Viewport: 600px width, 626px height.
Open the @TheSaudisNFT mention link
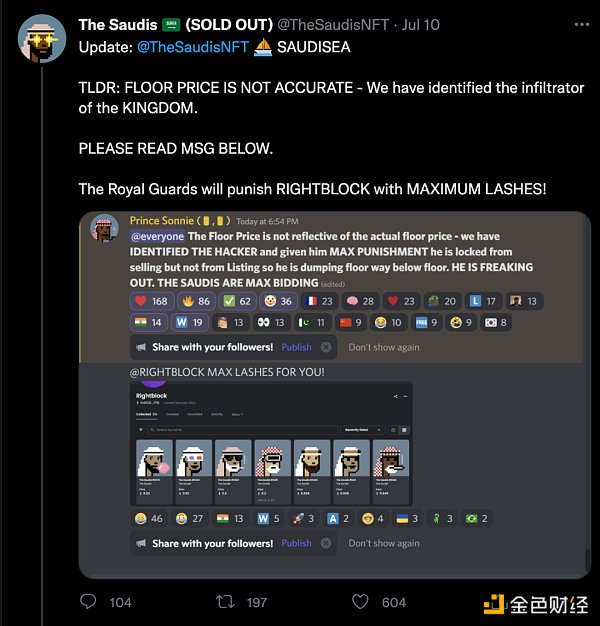click(193, 47)
